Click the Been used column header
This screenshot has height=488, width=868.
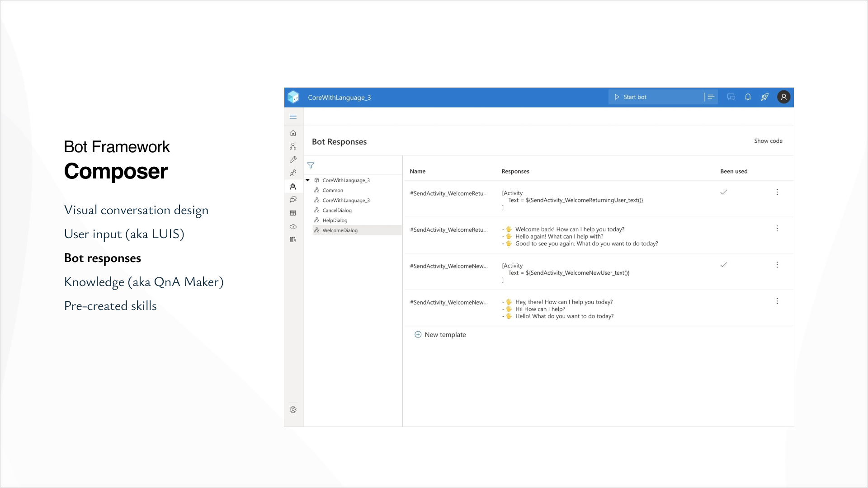pos(734,172)
